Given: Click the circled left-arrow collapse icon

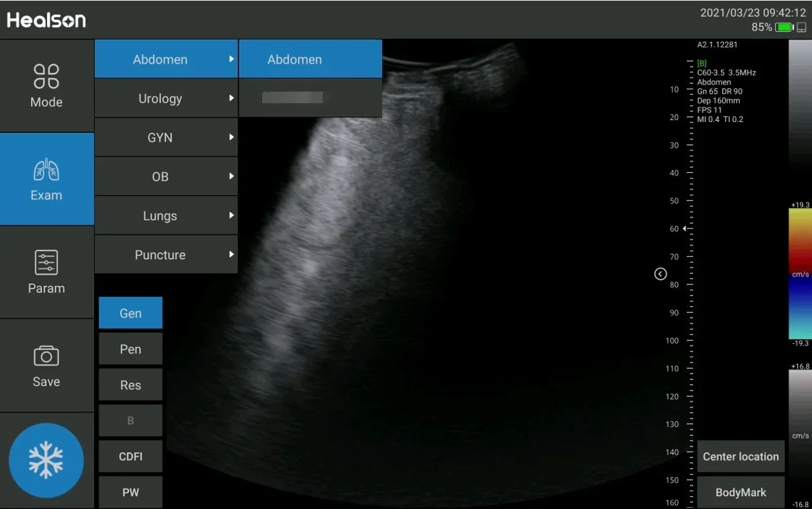Looking at the screenshot, I should coord(660,274).
